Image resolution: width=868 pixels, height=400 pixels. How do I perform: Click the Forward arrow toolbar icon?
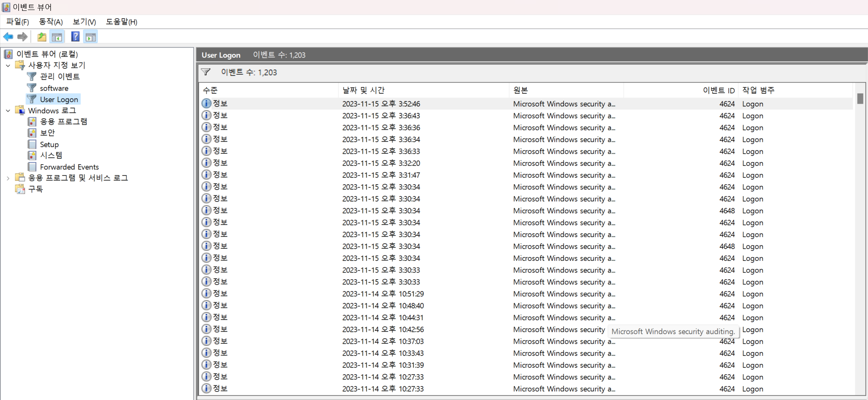click(23, 37)
